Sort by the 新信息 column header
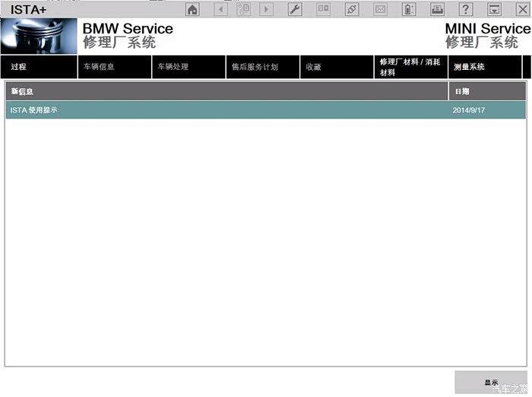The height and width of the screenshot is (397, 532). pos(227,91)
